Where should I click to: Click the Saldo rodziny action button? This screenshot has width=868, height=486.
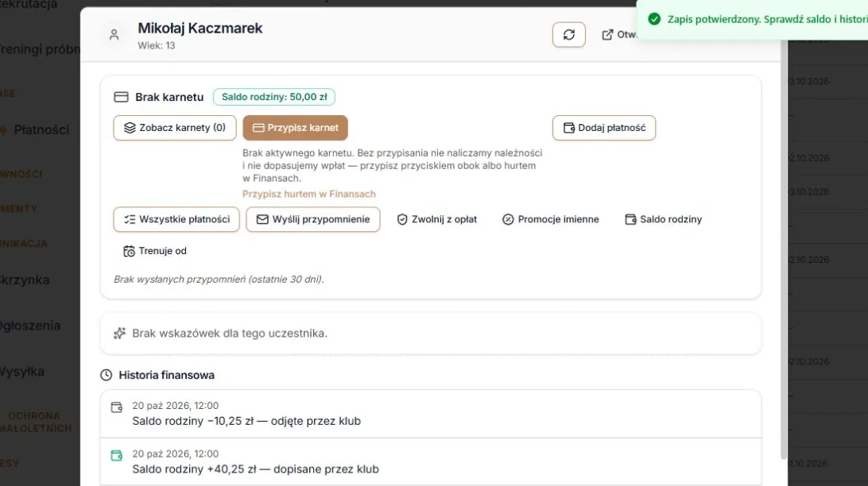coord(663,219)
